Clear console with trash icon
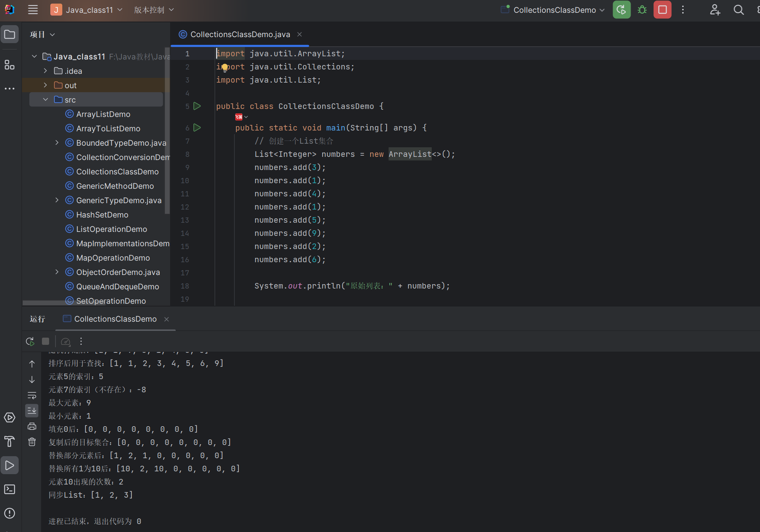Viewport: 760px width, 532px height. pos(32,442)
